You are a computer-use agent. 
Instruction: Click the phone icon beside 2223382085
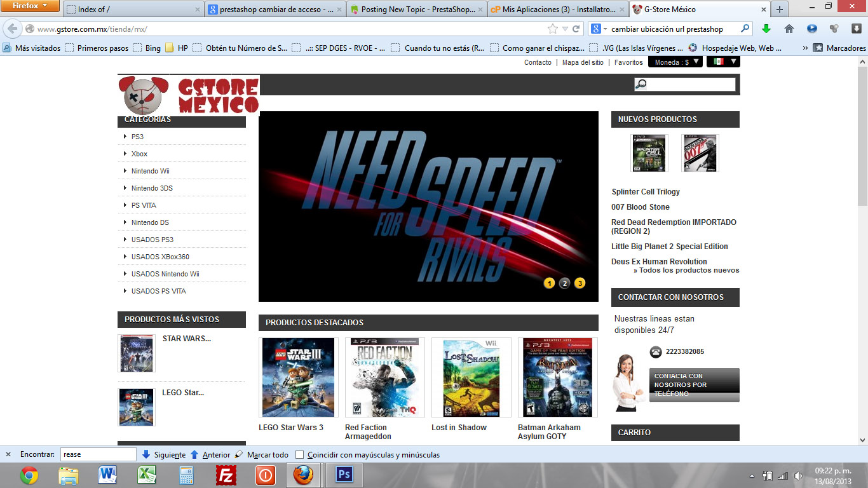656,352
